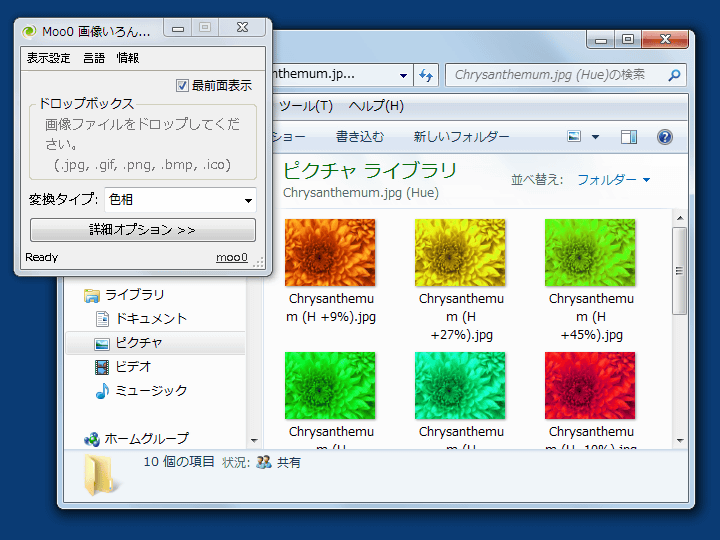This screenshot has width=720, height=540.
Task: Select the lime Chrysanthemum (H +45%) thumbnail
Action: 590,253
